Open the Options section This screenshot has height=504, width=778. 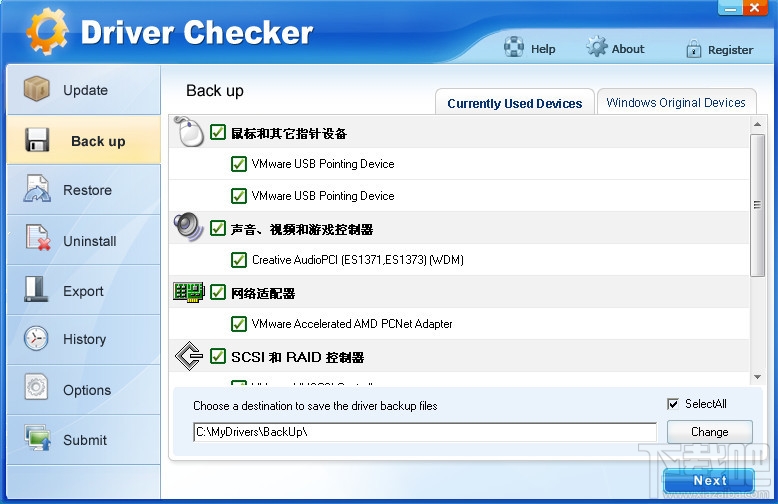tap(83, 390)
